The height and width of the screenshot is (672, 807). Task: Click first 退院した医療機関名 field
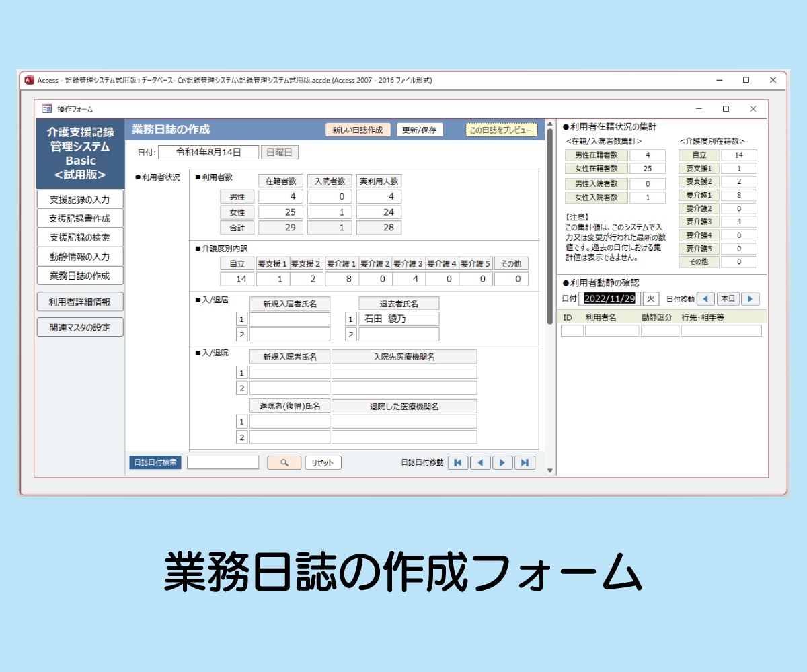[x=404, y=421]
